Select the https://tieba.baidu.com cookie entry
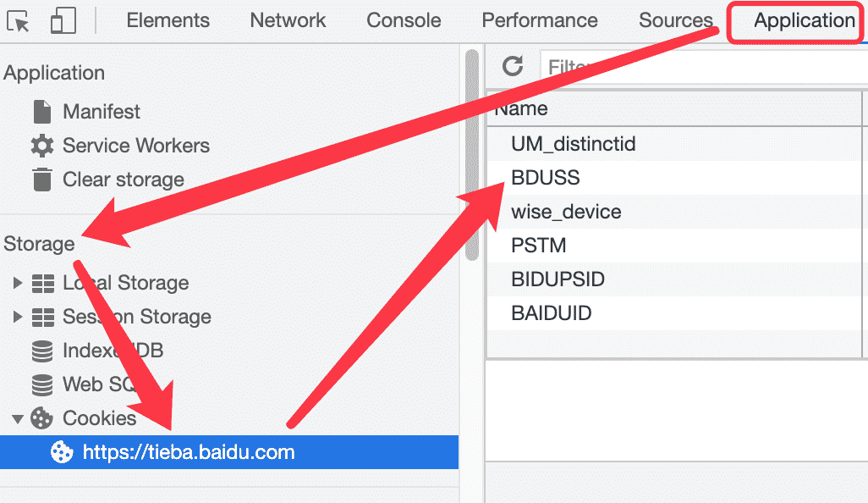The height and width of the screenshot is (503, 868). tap(229, 452)
